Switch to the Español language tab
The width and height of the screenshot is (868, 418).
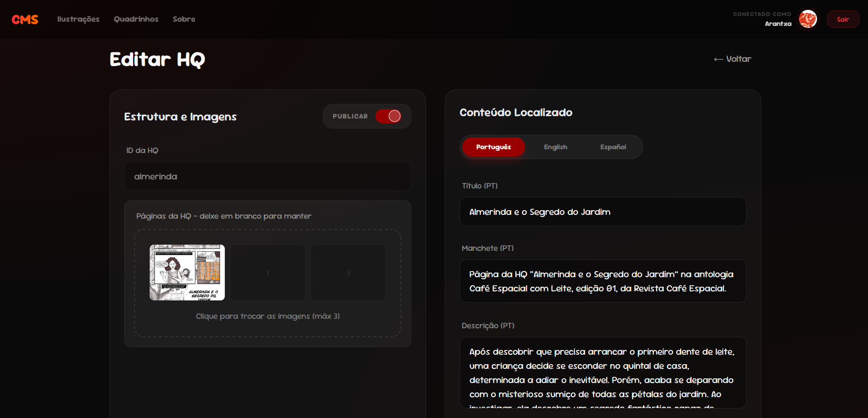coord(613,147)
